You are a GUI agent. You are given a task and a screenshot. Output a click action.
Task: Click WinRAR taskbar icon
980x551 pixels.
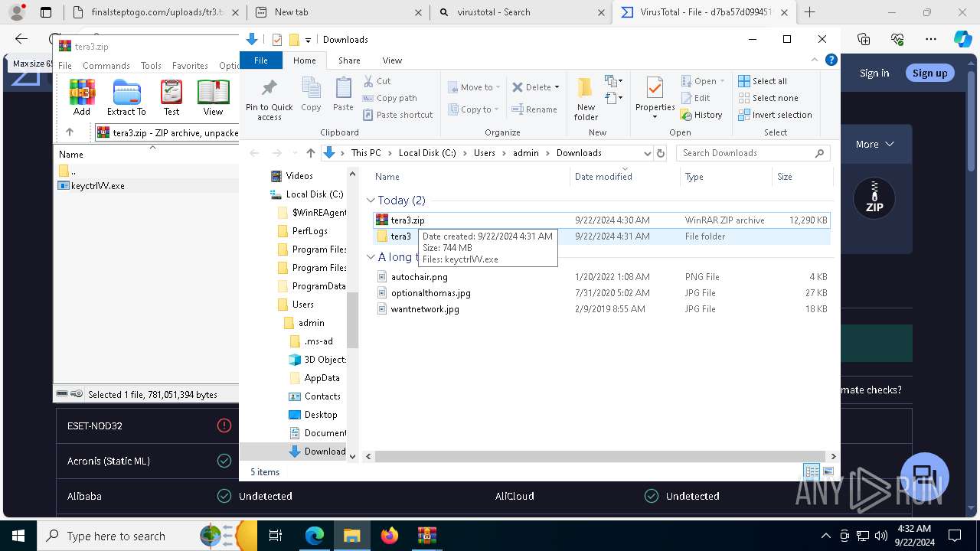427,536
